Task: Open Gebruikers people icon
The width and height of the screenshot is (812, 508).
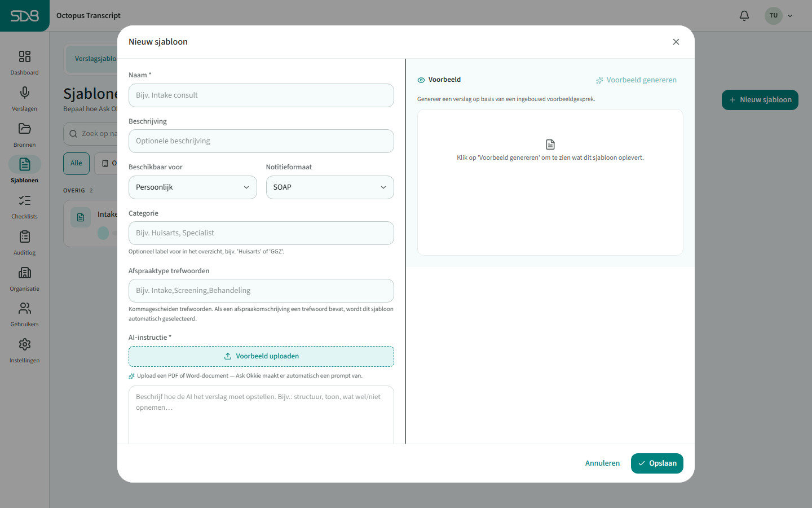Action: pyautogui.click(x=25, y=308)
